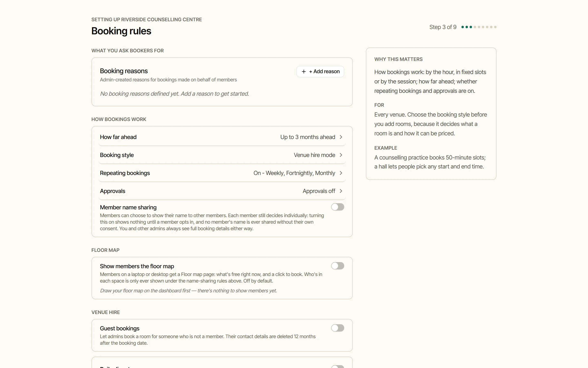588x368 pixels.
Task: Click the + Add reason button label
Action: tap(324, 71)
